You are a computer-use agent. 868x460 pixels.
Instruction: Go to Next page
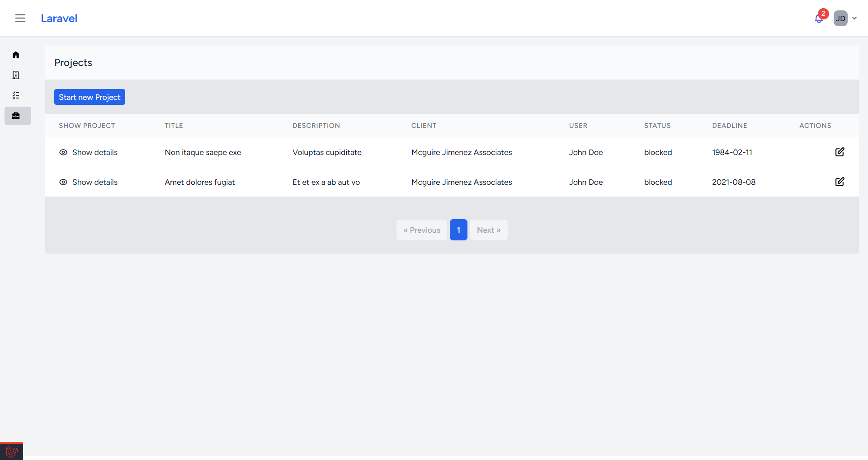(x=489, y=230)
